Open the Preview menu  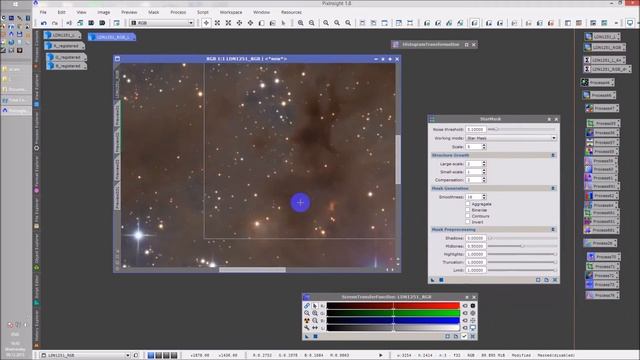tap(129, 12)
